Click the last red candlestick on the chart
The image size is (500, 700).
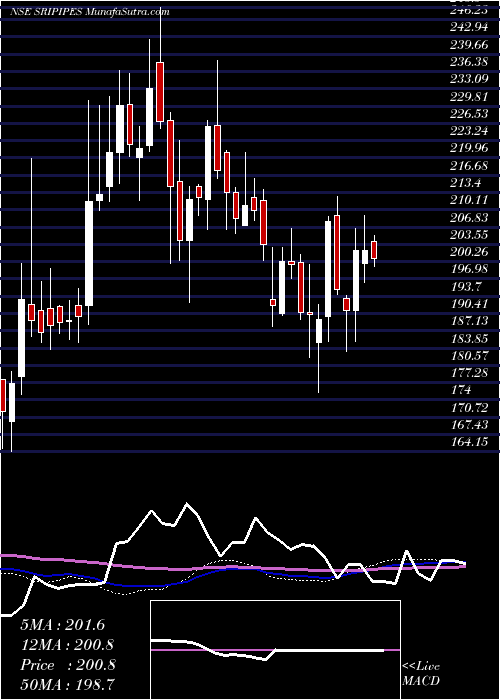(x=374, y=250)
